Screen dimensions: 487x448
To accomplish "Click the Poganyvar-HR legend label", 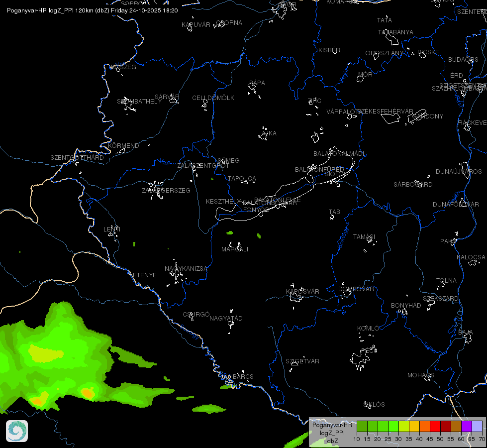I will point(332,425).
